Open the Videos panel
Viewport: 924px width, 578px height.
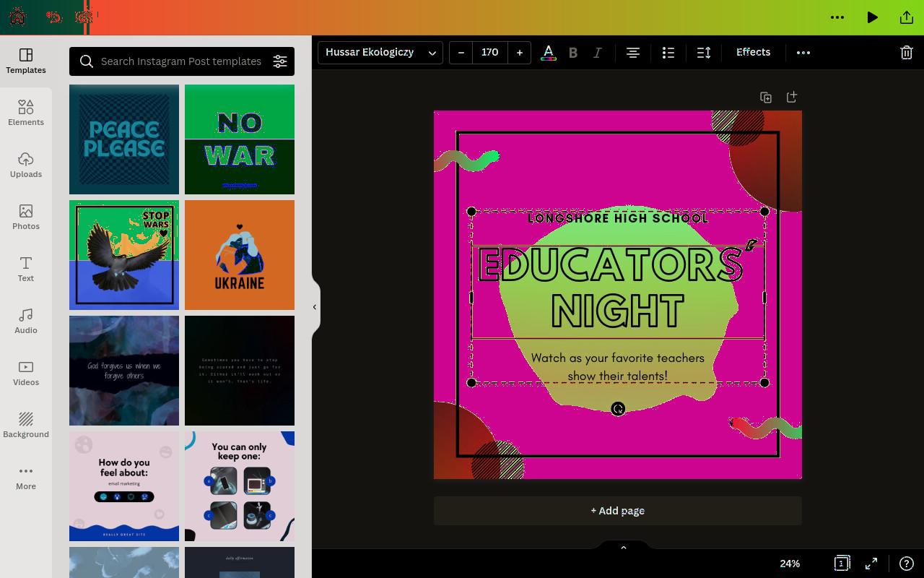pos(26,374)
